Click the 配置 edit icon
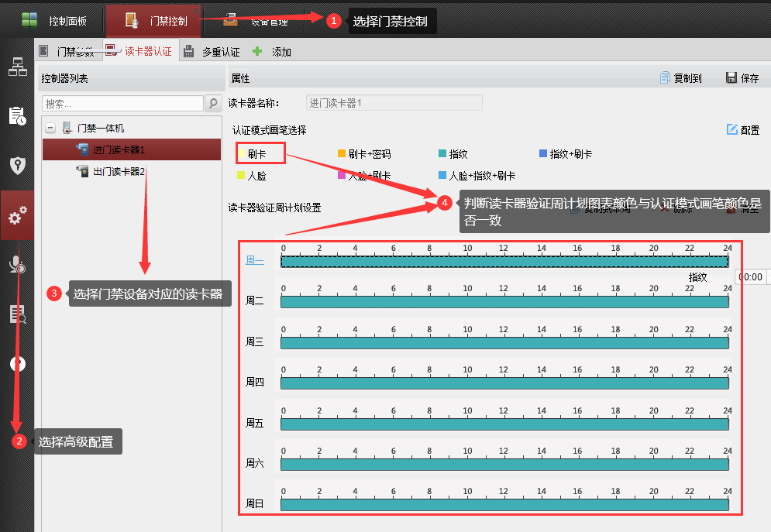The height and width of the screenshot is (532, 771). point(732,130)
